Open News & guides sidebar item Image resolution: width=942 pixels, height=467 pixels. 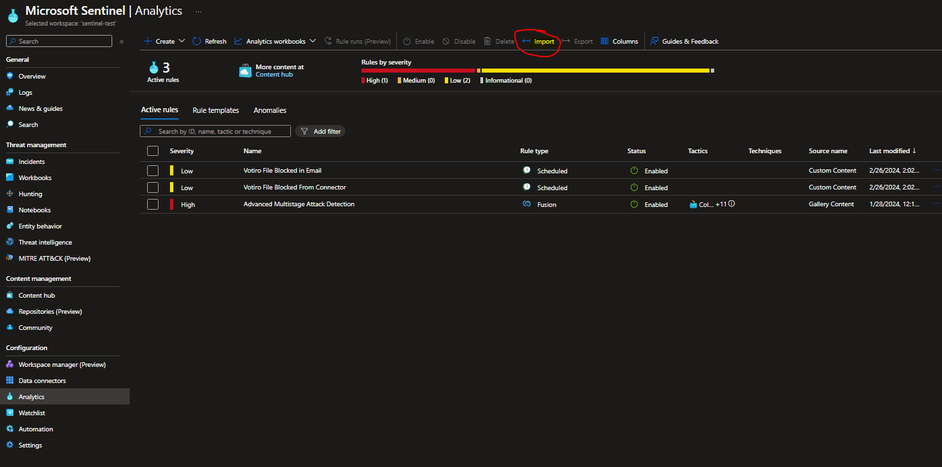[40, 109]
